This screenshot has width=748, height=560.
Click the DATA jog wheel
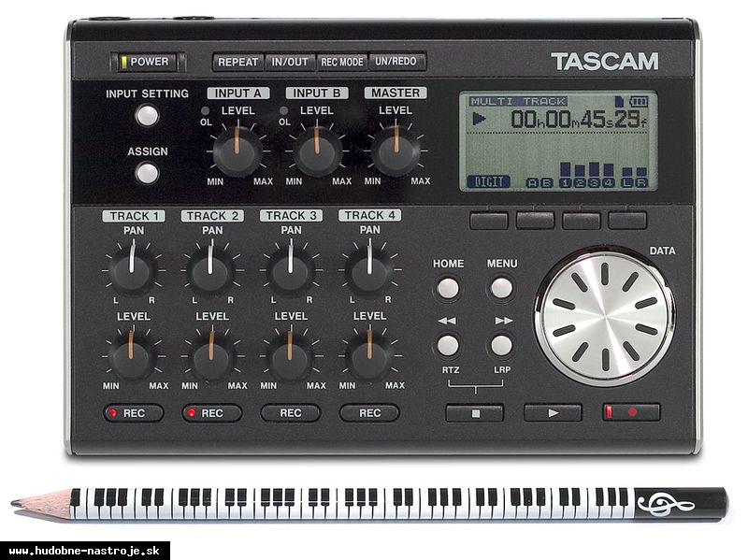(605, 317)
